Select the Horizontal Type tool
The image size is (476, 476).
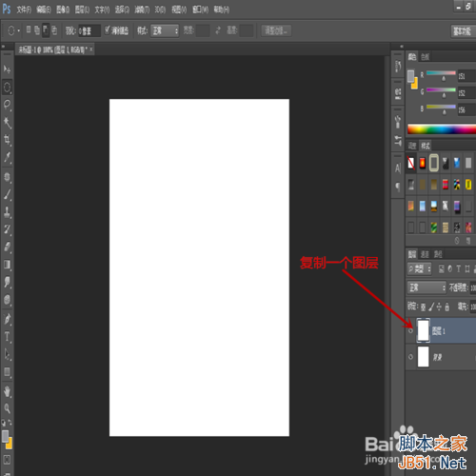(x=7, y=337)
